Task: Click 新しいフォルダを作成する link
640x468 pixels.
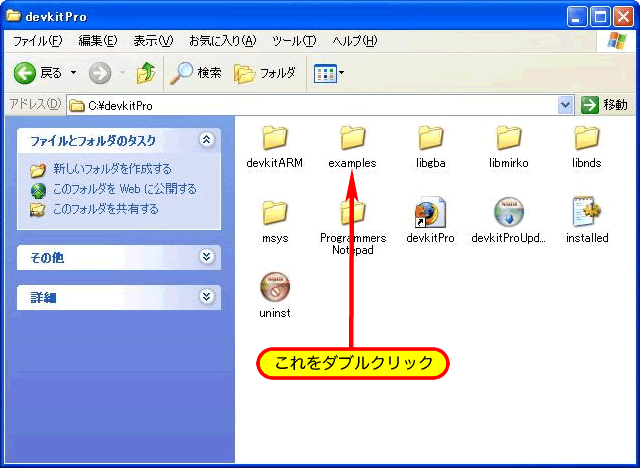Action: (x=112, y=169)
